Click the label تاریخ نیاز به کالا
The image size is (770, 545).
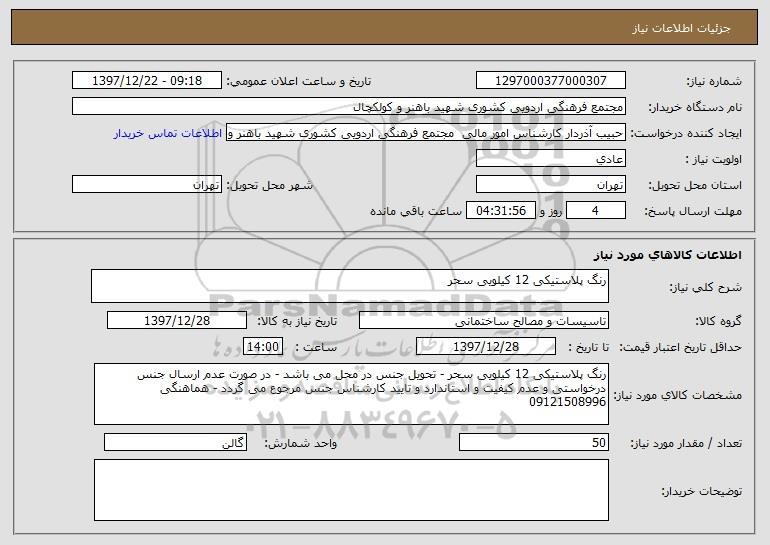click(297, 321)
